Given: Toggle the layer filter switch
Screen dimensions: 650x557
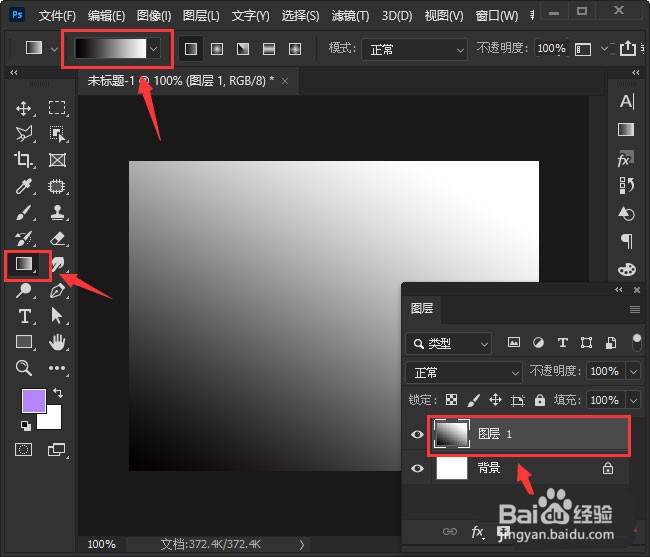Looking at the screenshot, I should (637, 343).
